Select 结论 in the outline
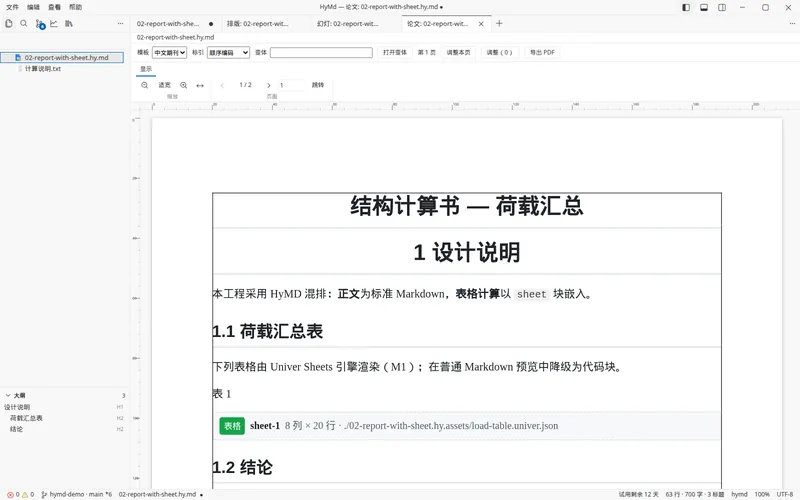The width and height of the screenshot is (800, 500). (x=16, y=430)
